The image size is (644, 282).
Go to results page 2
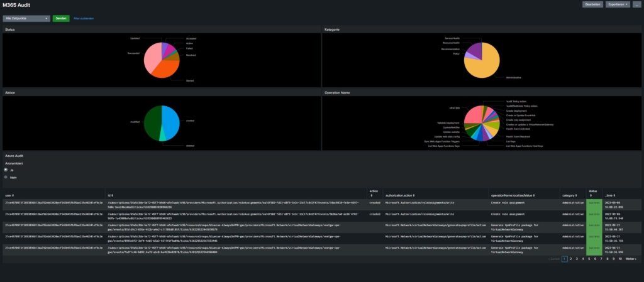pyautogui.click(x=570, y=259)
